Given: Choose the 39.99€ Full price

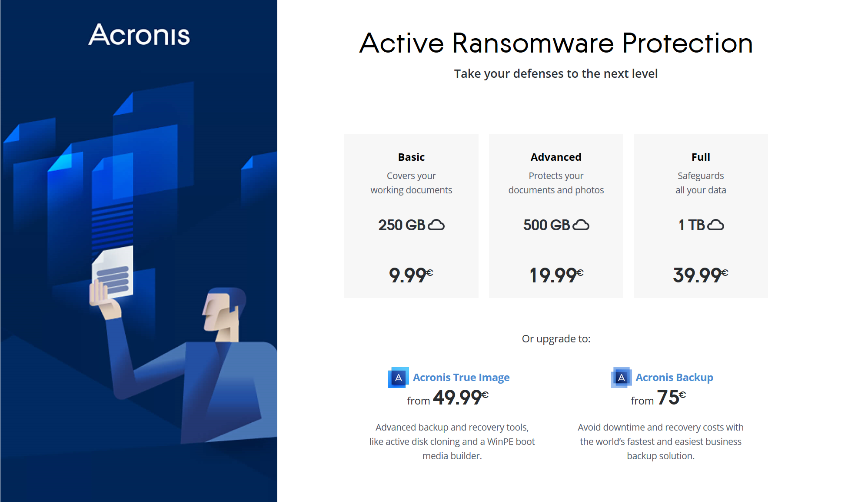Looking at the screenshot, I should 701,275.
